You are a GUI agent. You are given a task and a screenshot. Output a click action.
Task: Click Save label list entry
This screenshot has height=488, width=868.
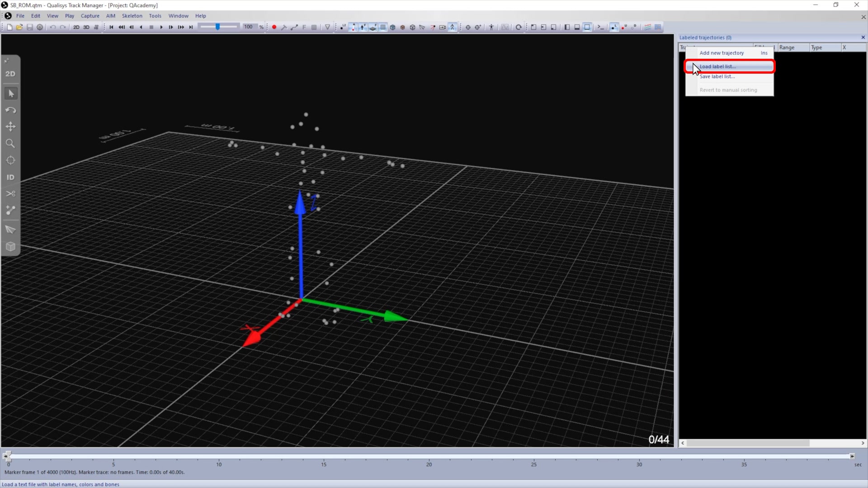717,76
